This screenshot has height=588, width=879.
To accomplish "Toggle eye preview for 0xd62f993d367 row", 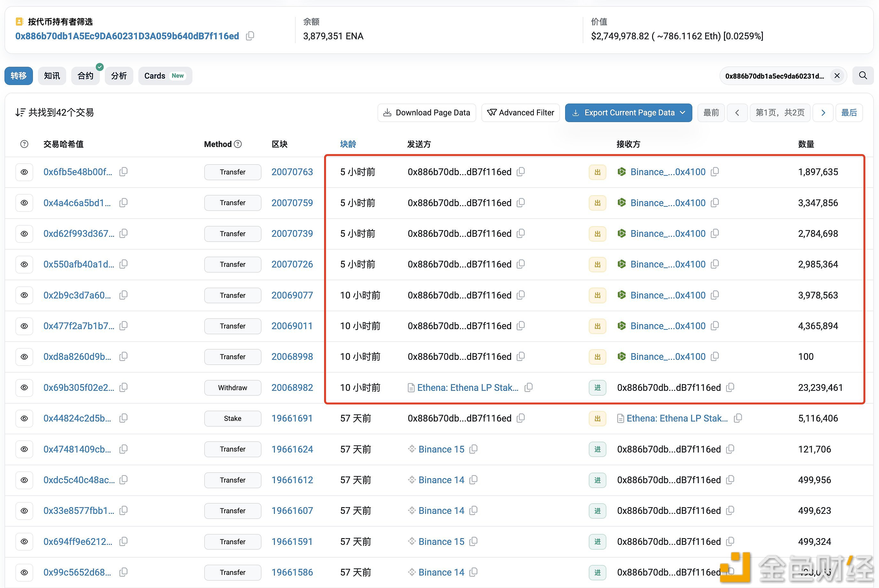I will [x=24, y=234].
